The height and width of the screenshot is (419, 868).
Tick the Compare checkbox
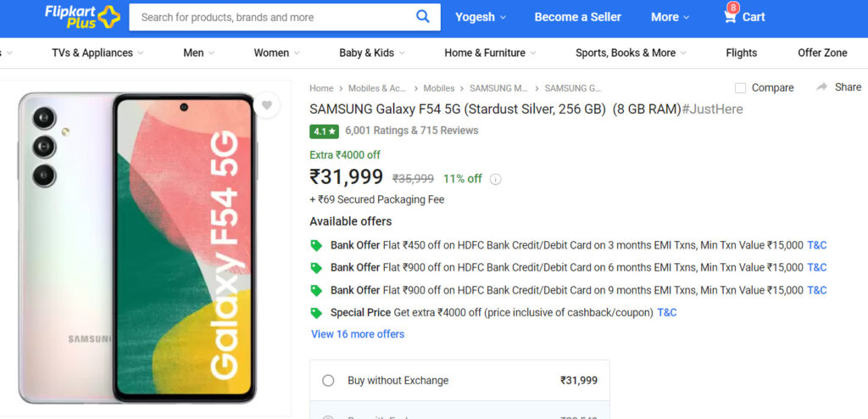[740, 88]
